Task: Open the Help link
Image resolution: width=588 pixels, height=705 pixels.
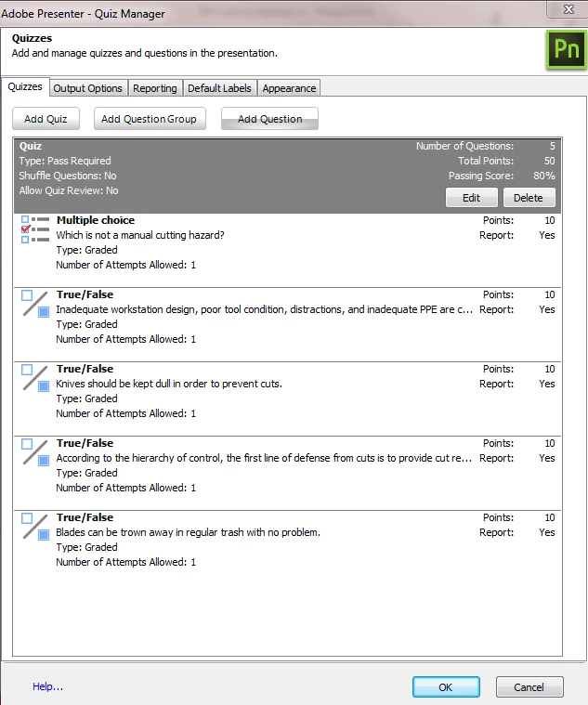Action: (47, 686)
